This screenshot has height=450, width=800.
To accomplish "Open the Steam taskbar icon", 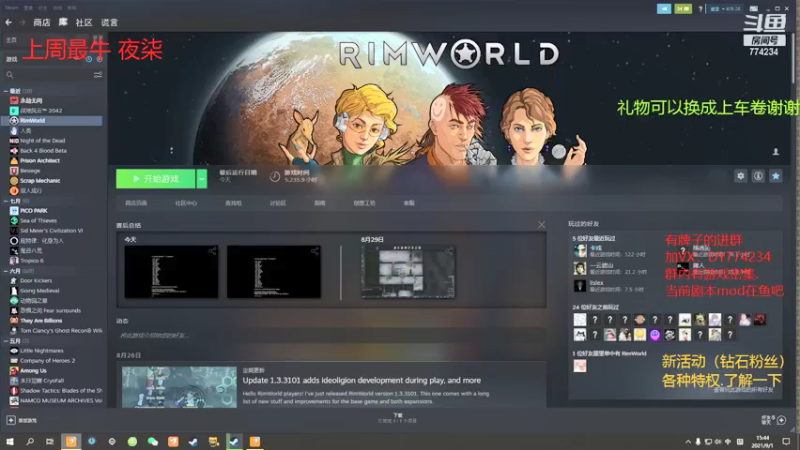I will point(234,441).
